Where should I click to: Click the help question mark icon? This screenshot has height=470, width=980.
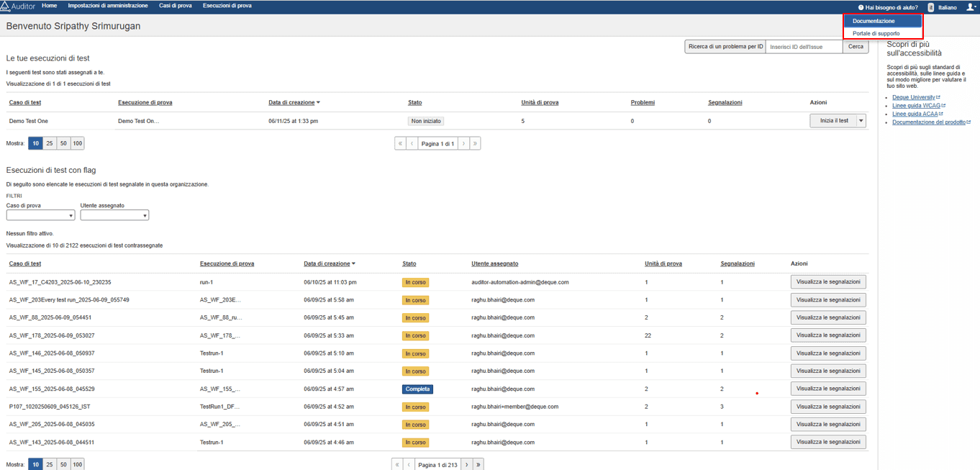tap(861, 7)
